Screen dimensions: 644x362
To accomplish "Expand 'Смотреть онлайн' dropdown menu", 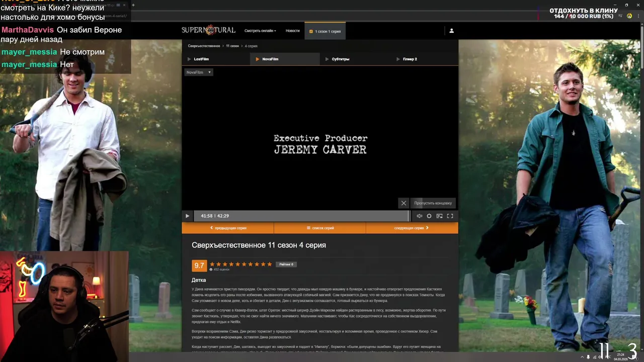I will (260, 31).
